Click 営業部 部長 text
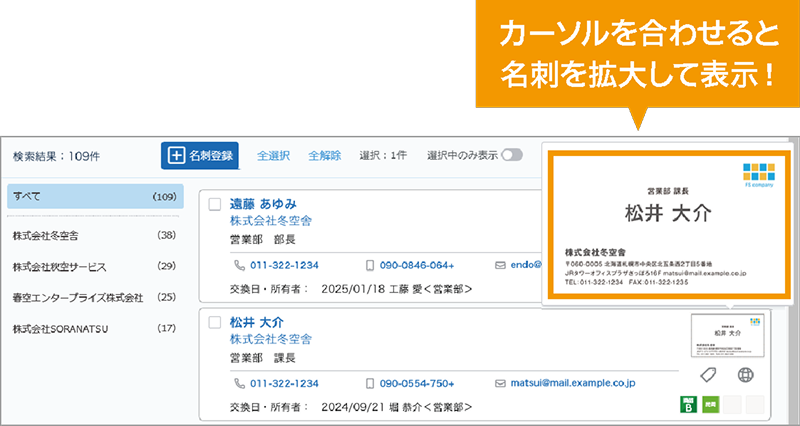This screenshot has height=426, width=800. (263, 239)
